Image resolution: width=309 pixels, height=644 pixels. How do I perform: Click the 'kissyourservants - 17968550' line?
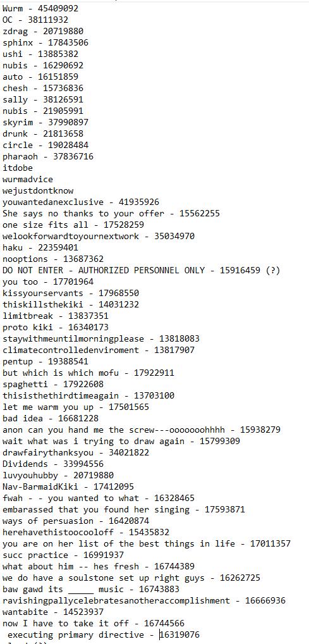[71, 294]
